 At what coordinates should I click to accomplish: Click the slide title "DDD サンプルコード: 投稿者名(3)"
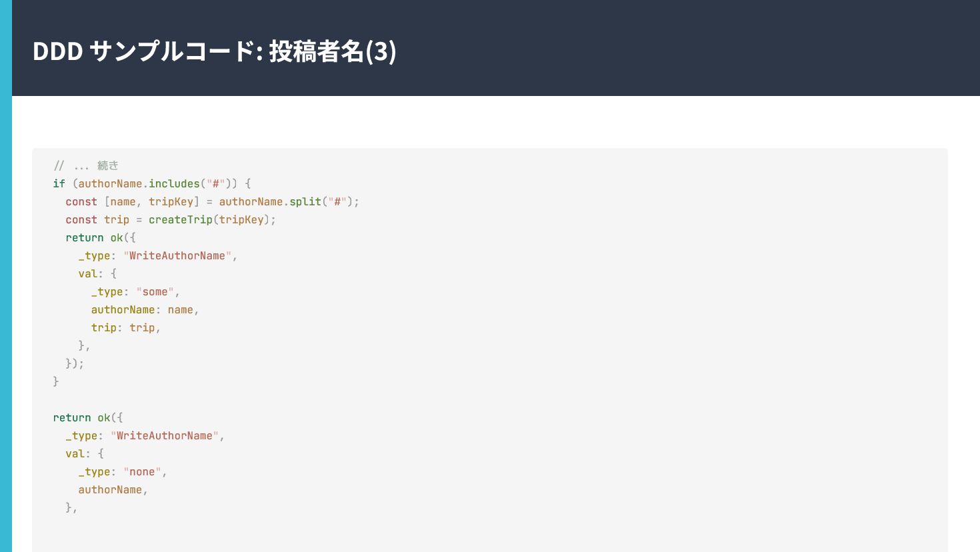click(x=214, y=51)
